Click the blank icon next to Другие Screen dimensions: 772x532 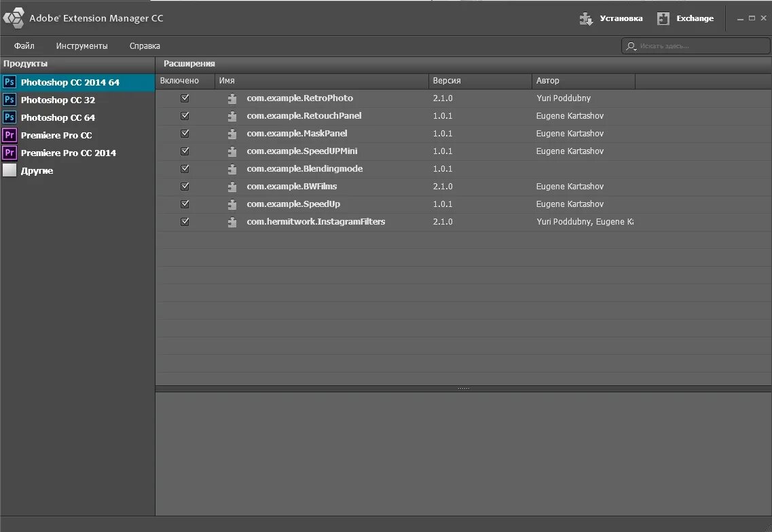pyautogui.click(x=10, y=170)
